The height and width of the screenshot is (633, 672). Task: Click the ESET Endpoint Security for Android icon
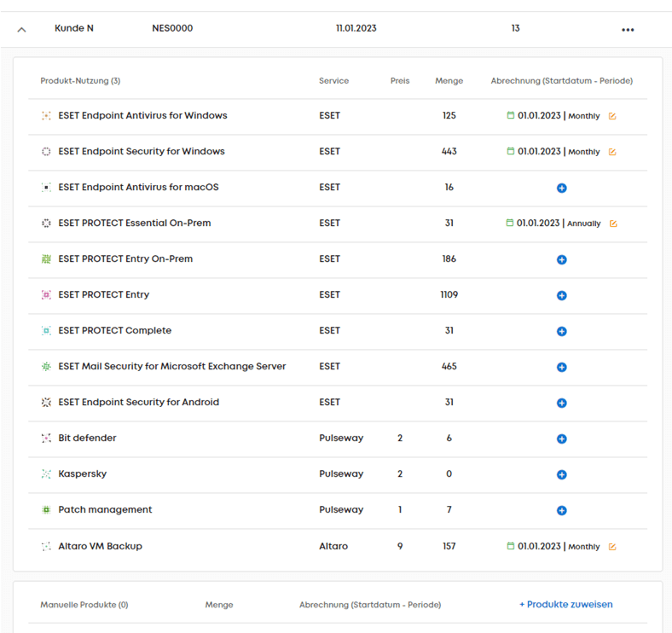[x=46, y=403]
